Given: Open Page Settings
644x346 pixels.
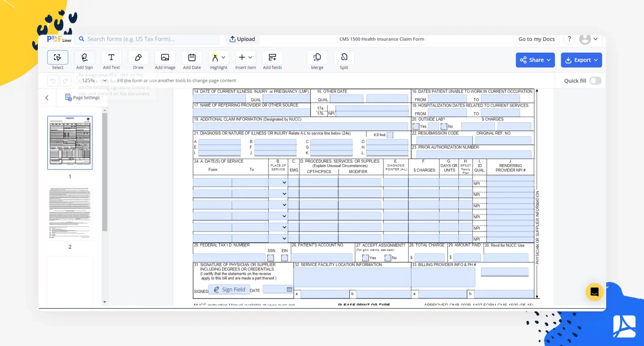Looking at the screenshot, I should coord(83,97).
